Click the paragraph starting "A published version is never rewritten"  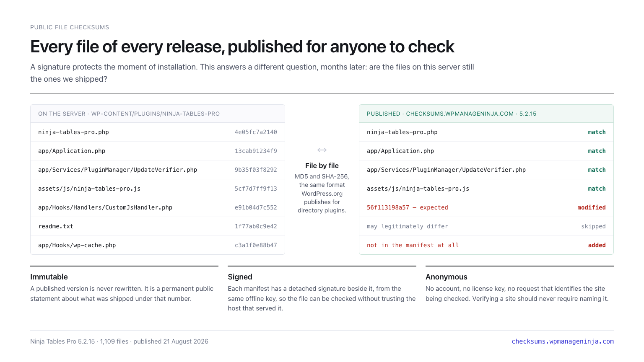pyautogui.click(x=122, y=294)
